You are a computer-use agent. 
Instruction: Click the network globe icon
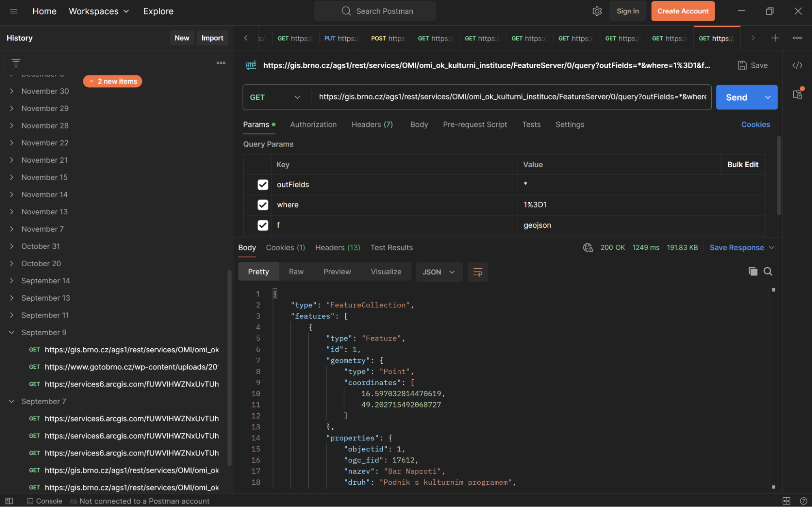588,247
